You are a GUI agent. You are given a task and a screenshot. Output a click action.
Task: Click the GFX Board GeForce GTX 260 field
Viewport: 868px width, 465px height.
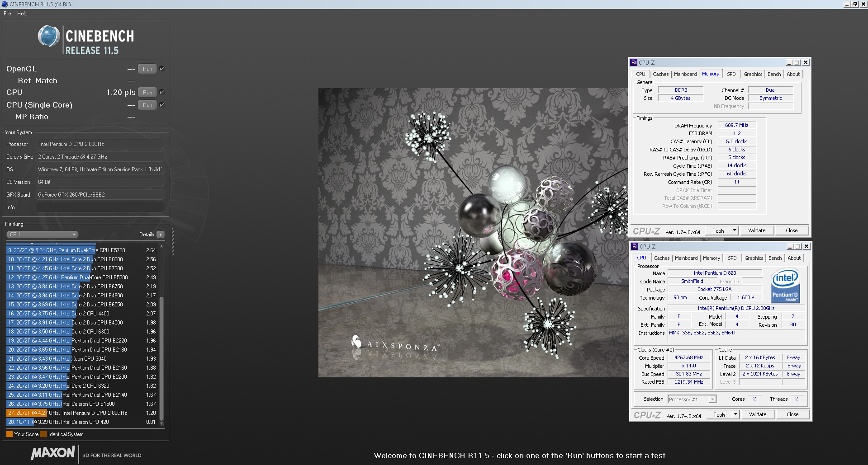click(x=100, y=195)
